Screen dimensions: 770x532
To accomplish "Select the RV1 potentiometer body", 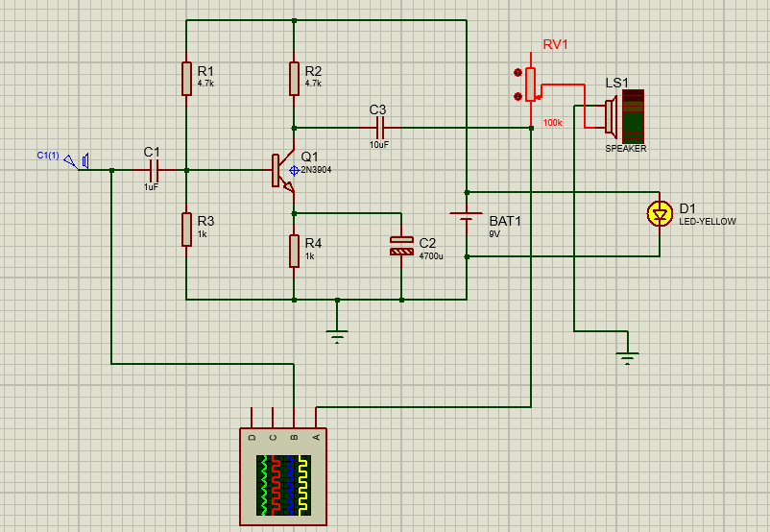I will 530,85.
